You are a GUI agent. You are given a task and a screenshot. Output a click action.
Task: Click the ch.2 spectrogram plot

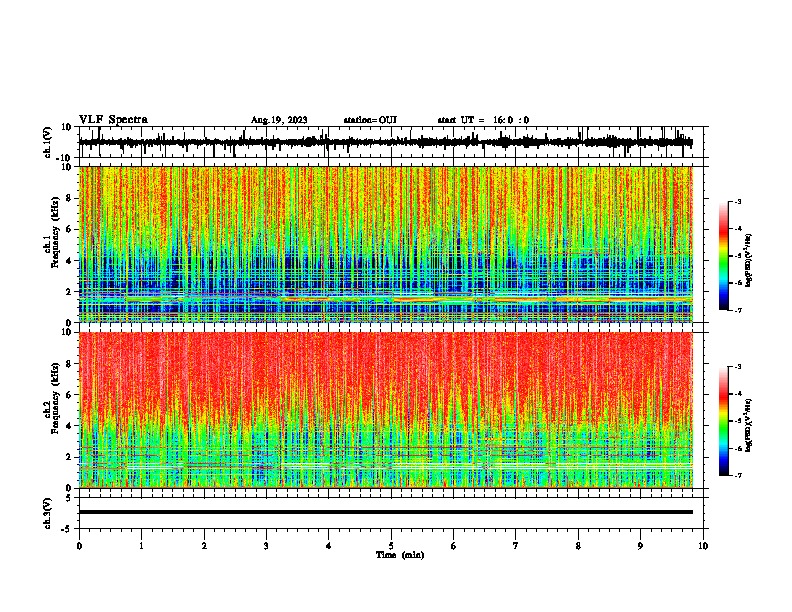pyautogui.click(x=386, y=410)
